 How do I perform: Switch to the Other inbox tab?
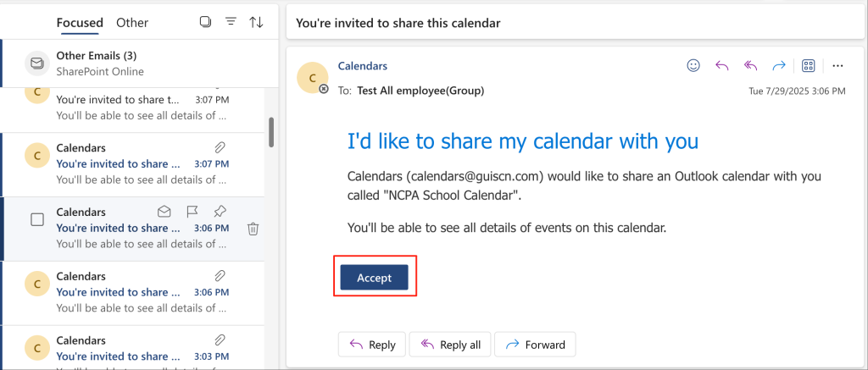point(132,23)
